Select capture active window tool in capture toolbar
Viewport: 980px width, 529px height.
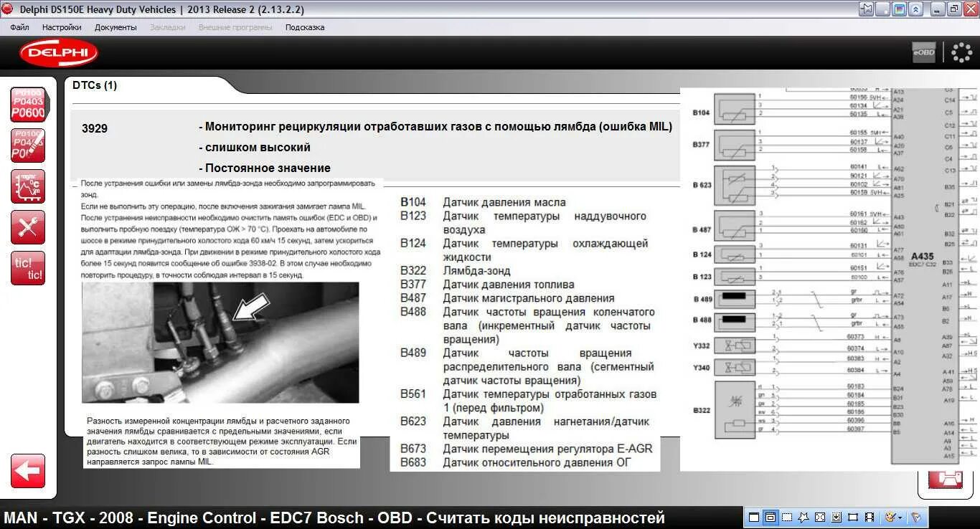pyautogui.click(x=753, y=517)
